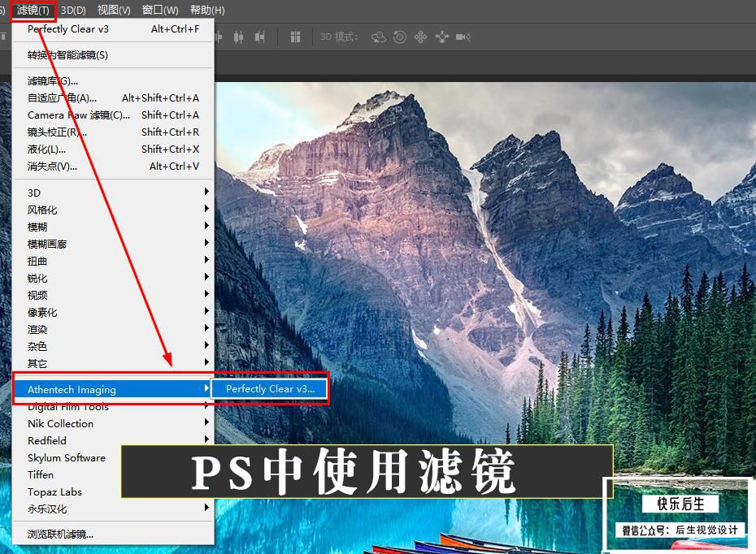
Task: Click Perfectly Clear v3... submenu item
Action: pos(270,389)
